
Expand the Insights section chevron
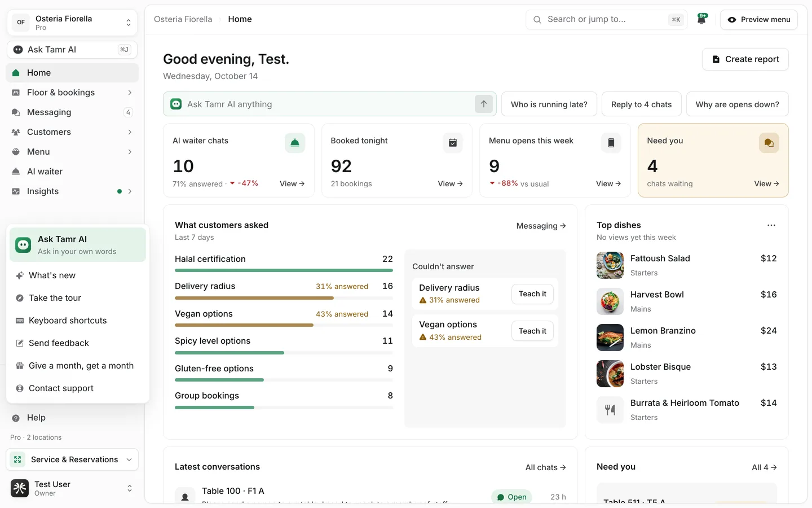click(130, 191)
